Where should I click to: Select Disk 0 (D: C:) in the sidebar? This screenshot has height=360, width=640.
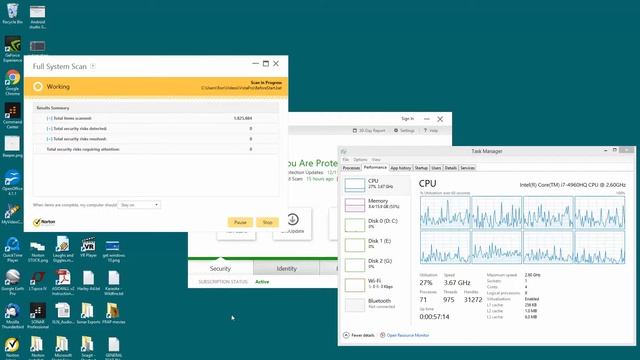click(376, 224)
